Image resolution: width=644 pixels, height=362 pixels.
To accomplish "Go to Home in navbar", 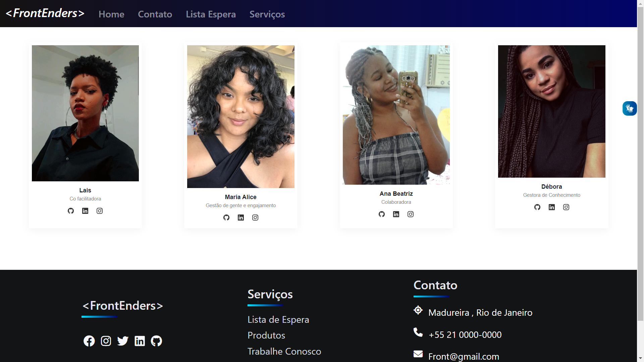I will tap(111, 14).
